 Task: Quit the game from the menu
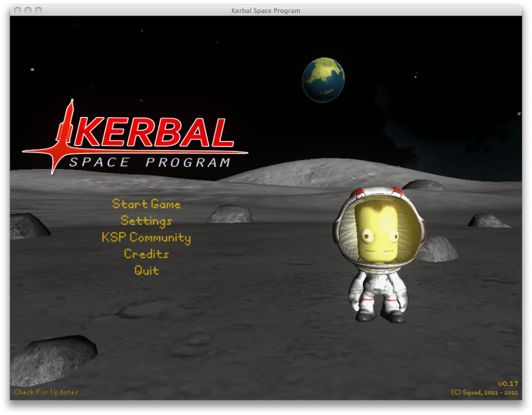(x=146, y=270)
